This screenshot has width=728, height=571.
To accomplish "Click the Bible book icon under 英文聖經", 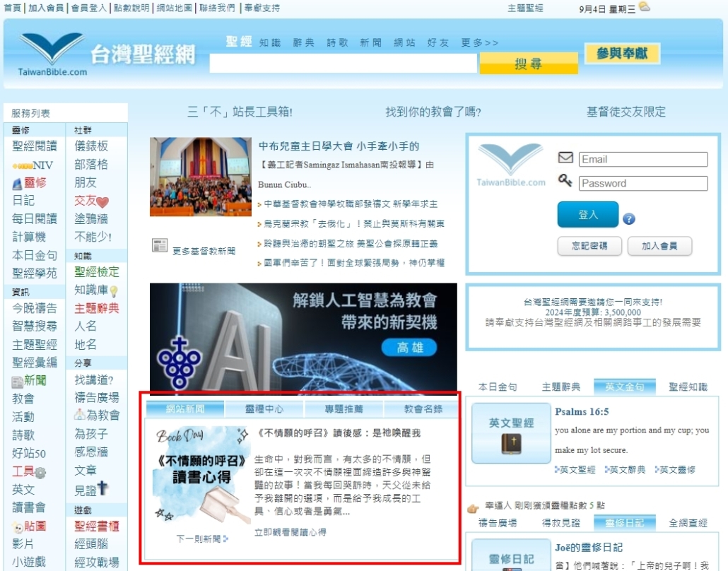I will 511,444.
